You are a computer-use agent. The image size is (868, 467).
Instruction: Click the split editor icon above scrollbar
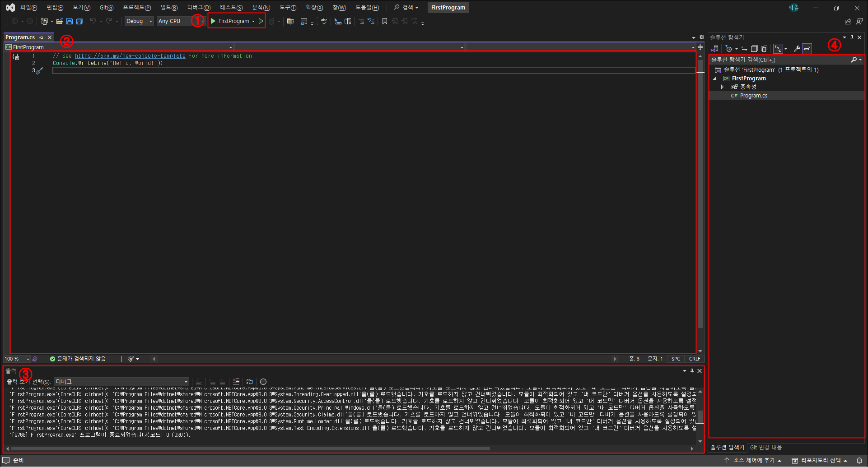(x=700, y=47)
